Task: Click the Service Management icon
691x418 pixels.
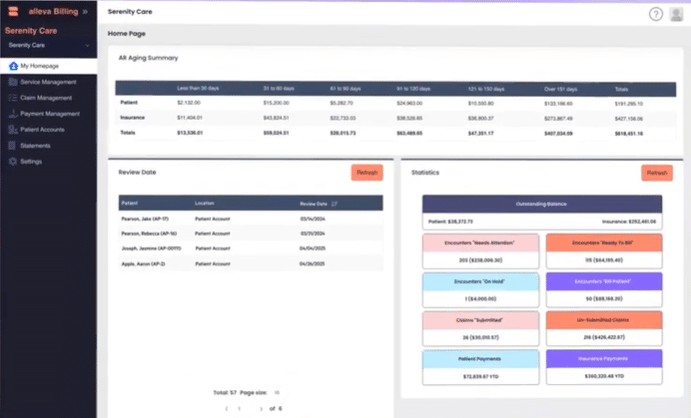Action: point(13,82)
